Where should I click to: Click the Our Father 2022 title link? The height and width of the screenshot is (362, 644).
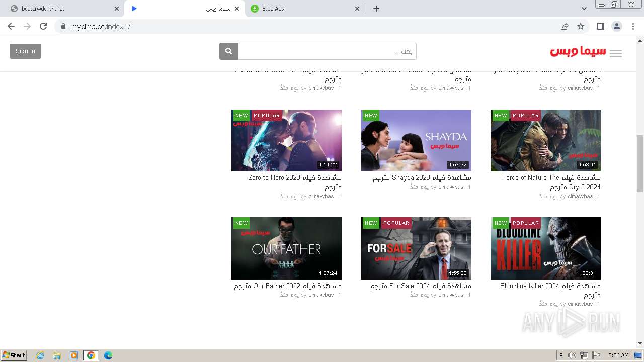click(288, 286)
